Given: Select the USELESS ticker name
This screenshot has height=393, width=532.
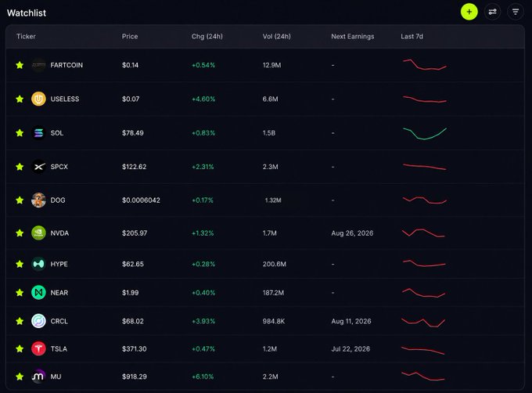Looking at the screenshot, I should pos(65,99).
